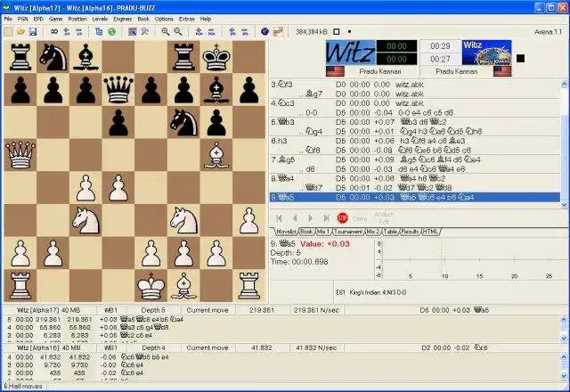Select the white king on e1
The width and height of the screenshot is (570, 392).
click(x=151, y=286)
